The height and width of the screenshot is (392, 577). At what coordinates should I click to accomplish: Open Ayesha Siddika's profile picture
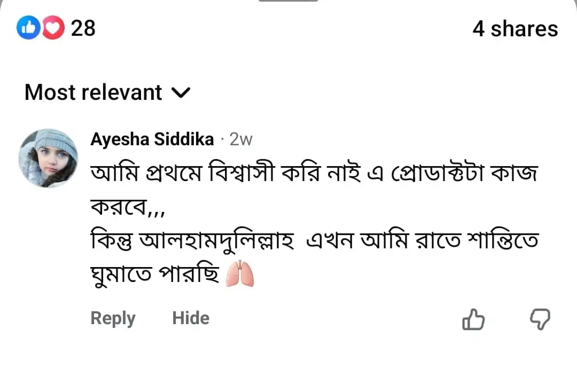pyautogui.click(x=48, y=158)
